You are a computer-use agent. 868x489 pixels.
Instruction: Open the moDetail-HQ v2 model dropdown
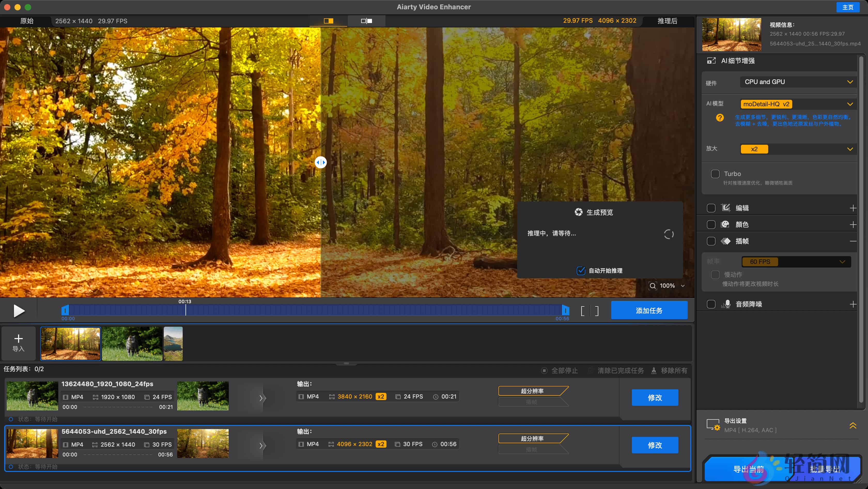(x=797, y=104)
